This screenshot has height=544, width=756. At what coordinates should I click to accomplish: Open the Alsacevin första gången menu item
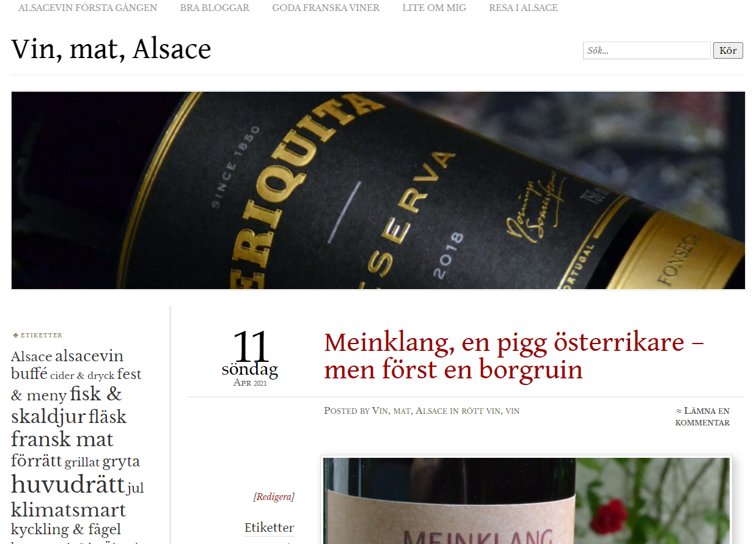[x=87, y=8]
